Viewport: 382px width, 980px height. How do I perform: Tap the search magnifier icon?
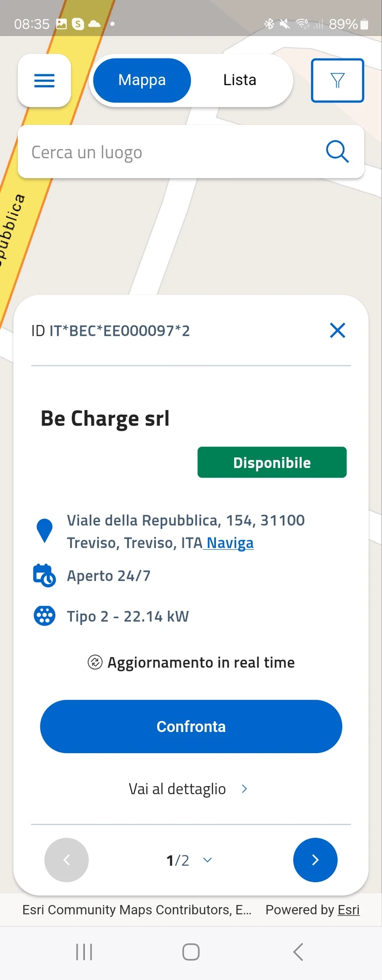tap(337, 152)
